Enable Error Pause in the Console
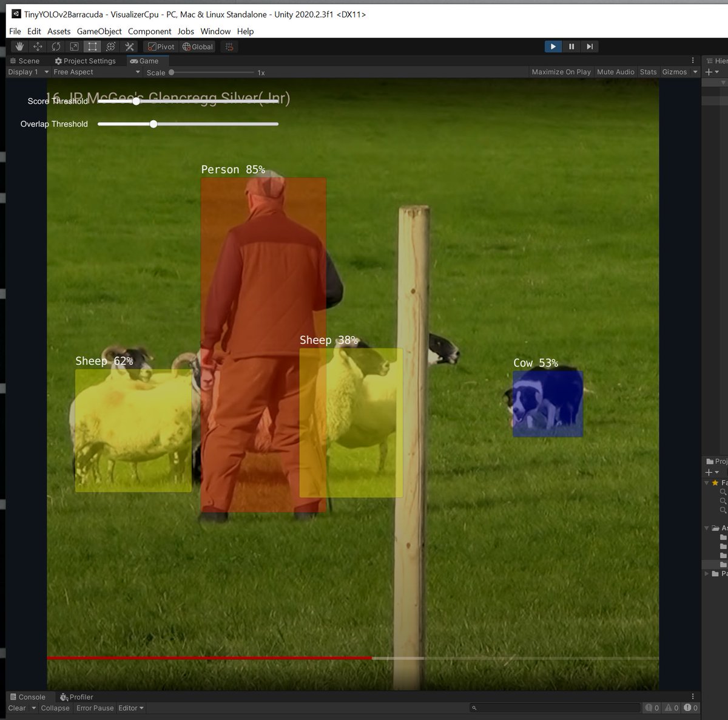 click(95, 708)
